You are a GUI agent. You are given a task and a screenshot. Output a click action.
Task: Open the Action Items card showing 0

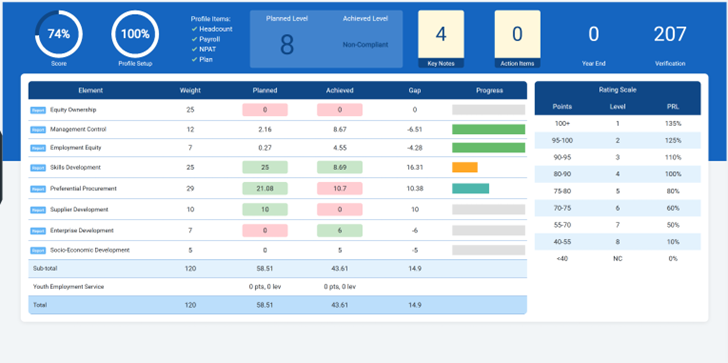click(517, 39)
